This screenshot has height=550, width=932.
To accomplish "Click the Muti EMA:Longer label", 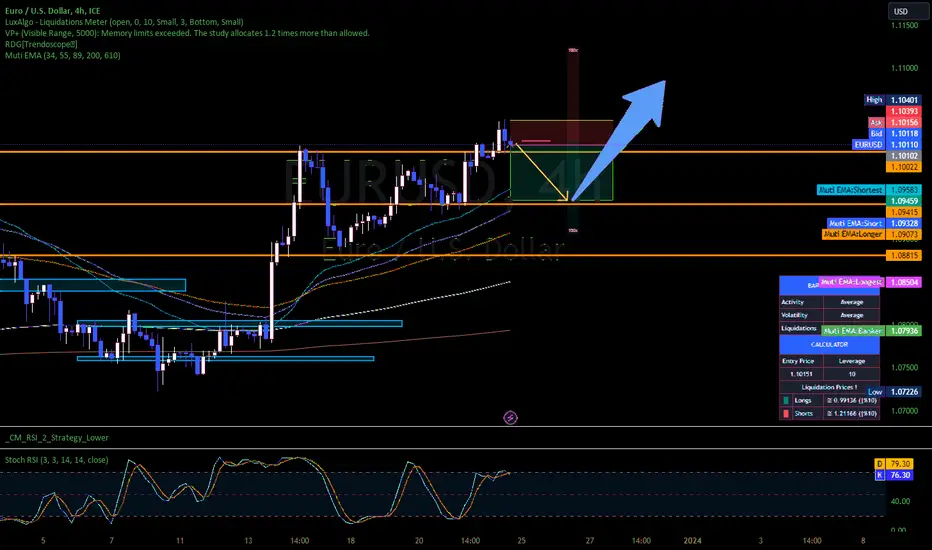I will click(853, 234).
